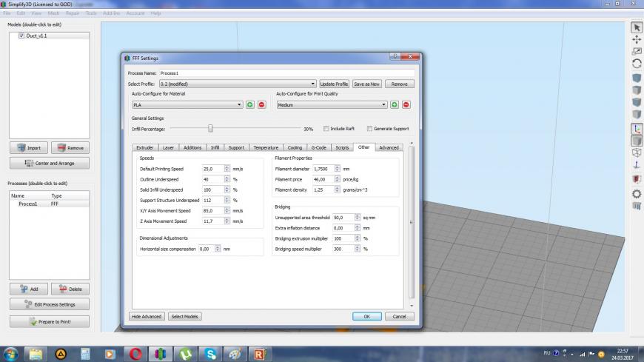Remove print quality preset with red minus
The image size is (644, 362).
[x=406, y=105]
